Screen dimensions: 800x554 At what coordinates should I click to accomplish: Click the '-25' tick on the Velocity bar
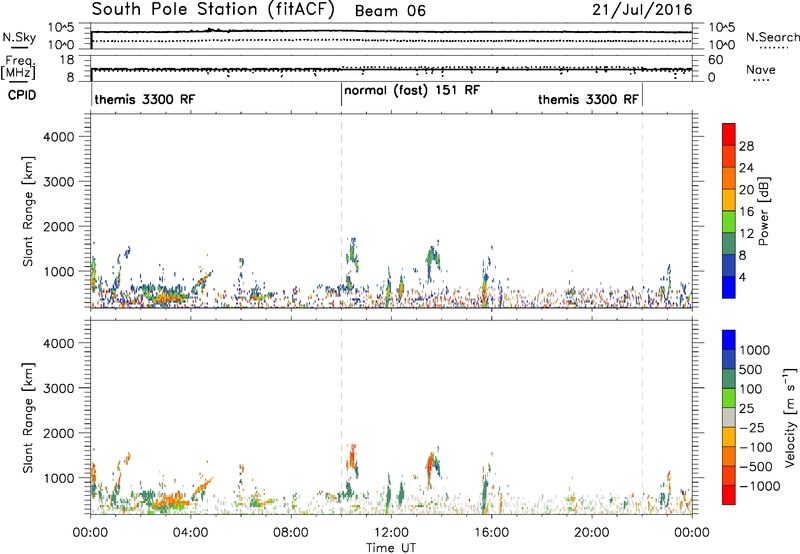(x=751, y=428)
